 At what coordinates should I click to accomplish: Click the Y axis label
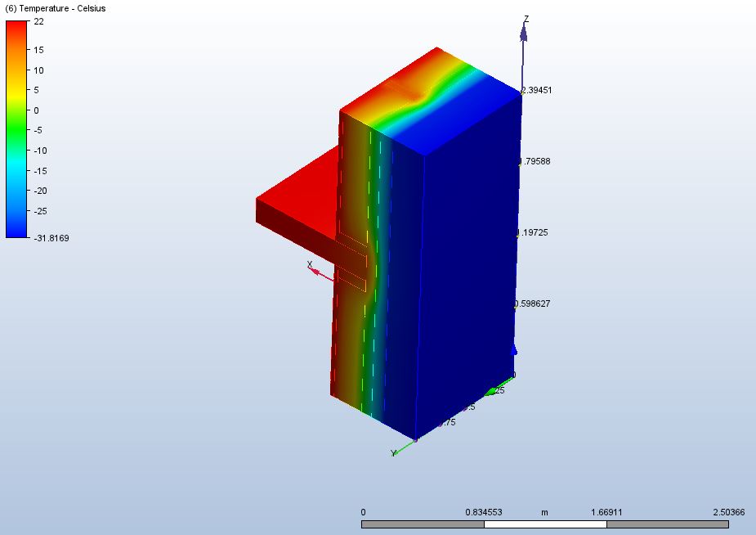coord(393,452)
